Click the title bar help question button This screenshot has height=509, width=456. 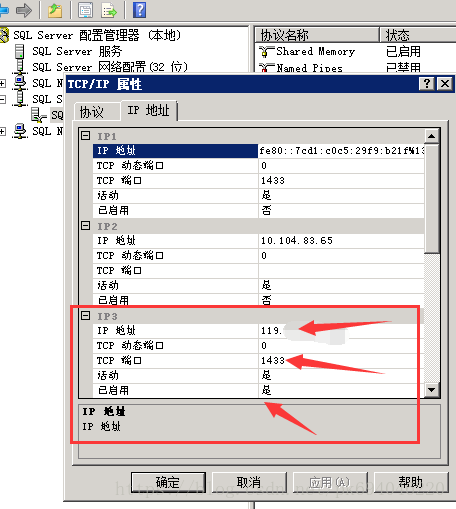click(x=427, y=84)
